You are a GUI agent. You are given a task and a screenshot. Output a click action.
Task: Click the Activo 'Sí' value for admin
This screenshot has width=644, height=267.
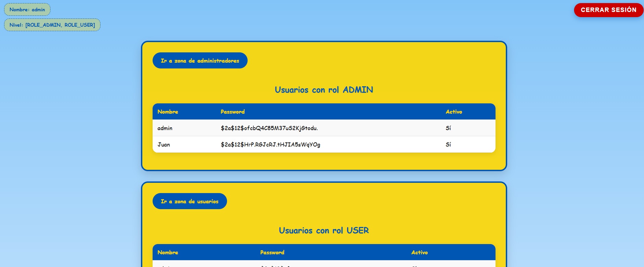(x=448, y=128)
